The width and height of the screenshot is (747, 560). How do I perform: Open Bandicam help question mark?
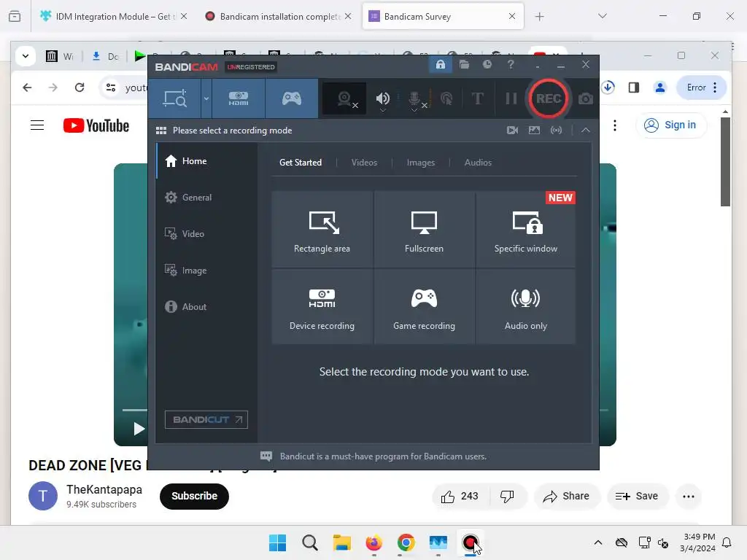coord(510,64)
